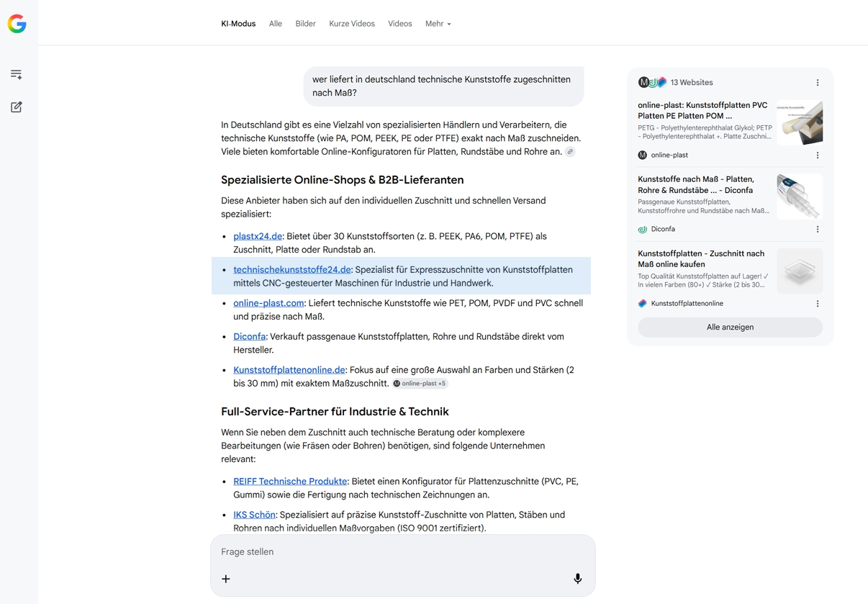Screen dimensions: 868x604
Task: Click Alle anzeigen to show all sources
Action: (730, 328)
